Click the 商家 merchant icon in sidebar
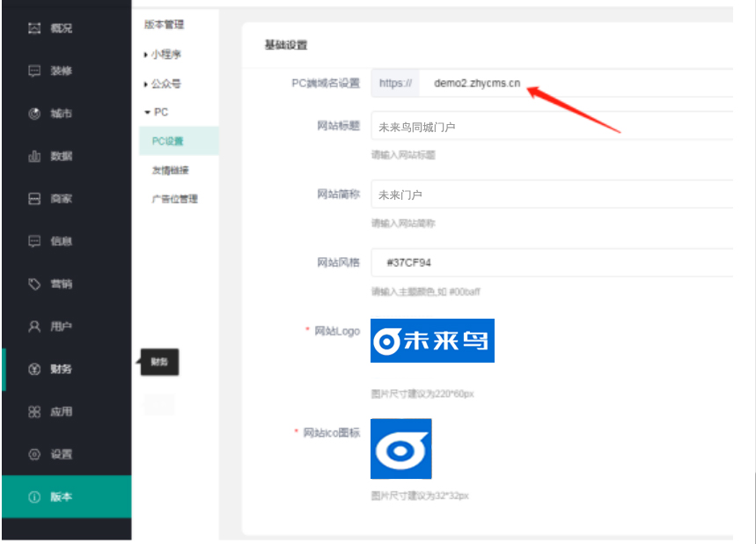The height and width of the screenshot is (544, 756). tap(34, 199)
